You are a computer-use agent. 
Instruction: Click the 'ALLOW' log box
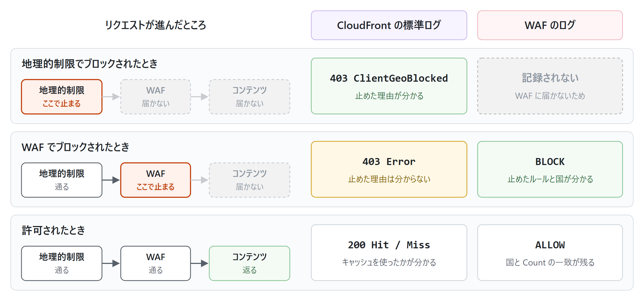click(550, 253)
